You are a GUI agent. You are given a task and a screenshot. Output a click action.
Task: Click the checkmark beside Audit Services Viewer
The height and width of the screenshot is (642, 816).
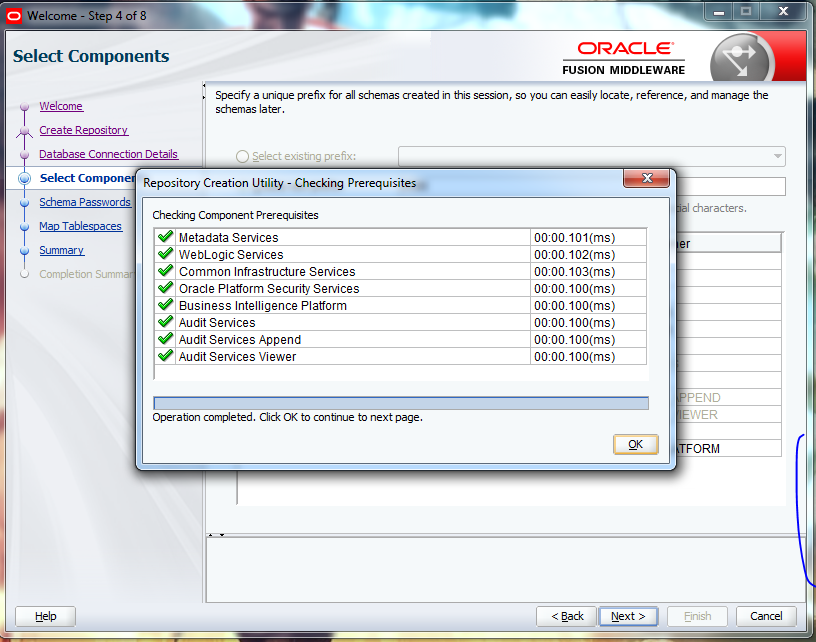click(165, 356)
